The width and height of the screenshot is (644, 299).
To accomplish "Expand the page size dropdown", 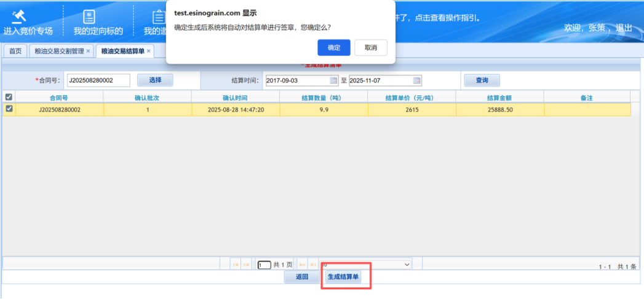I will [x=406, y=265].
